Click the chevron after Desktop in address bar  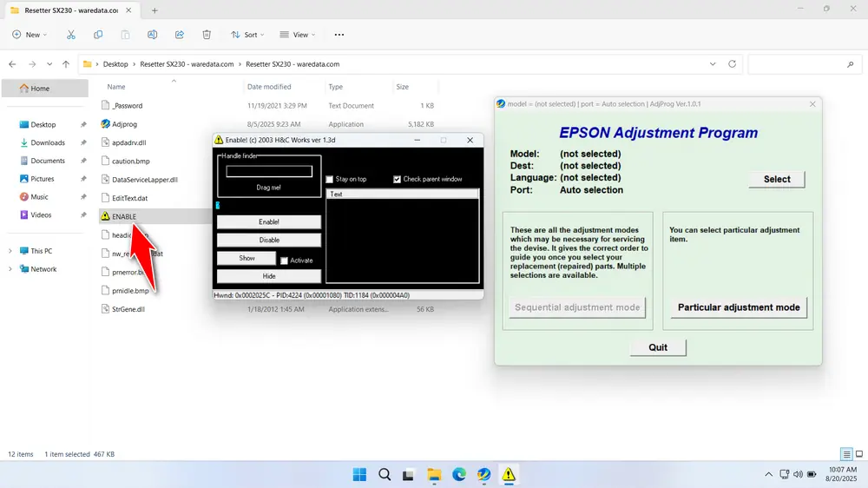(x=134, y=64)
